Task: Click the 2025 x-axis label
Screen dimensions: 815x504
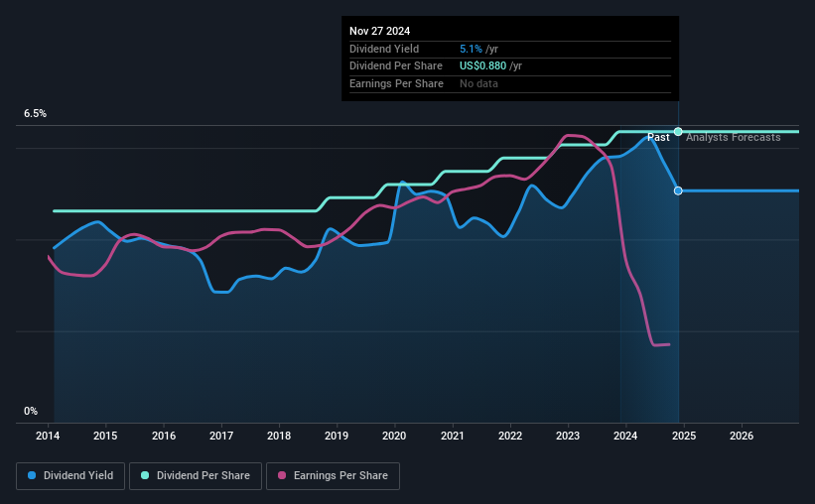Action: (x=684, y=436)
